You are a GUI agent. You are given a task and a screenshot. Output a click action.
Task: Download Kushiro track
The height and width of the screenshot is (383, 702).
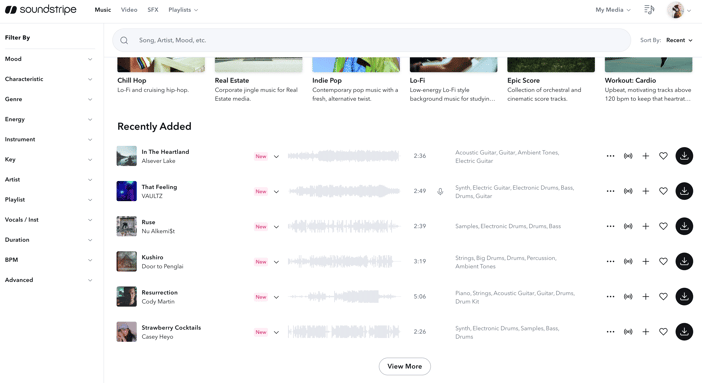pos(684,261)
